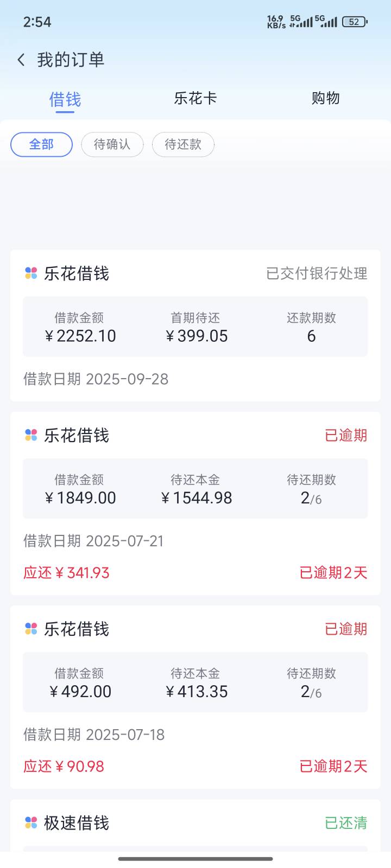Tap 已交付银行处理 status text
This screenshot has height=868, width=391.
[x=317, y=273]
